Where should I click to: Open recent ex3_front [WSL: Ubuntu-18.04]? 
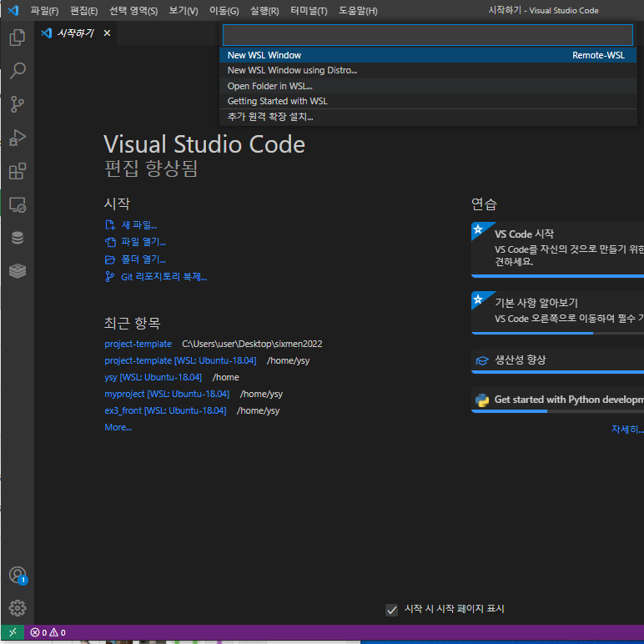165,410
